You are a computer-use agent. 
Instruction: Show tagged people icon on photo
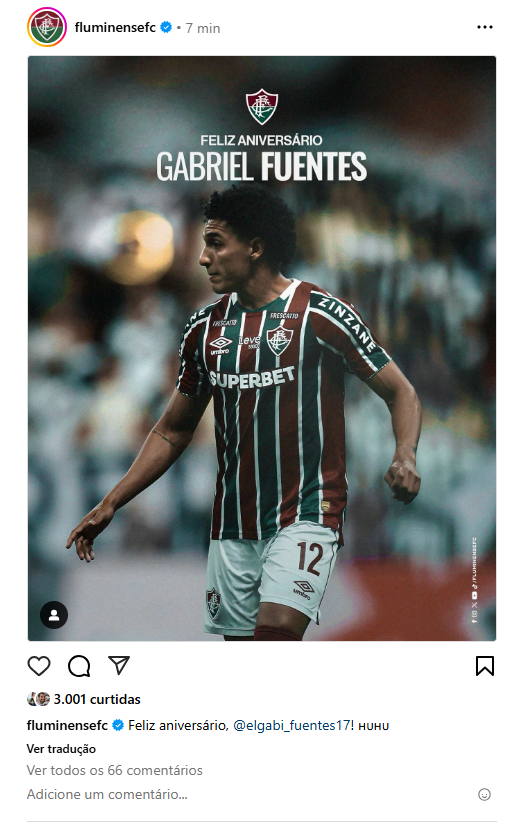(54, 614)
